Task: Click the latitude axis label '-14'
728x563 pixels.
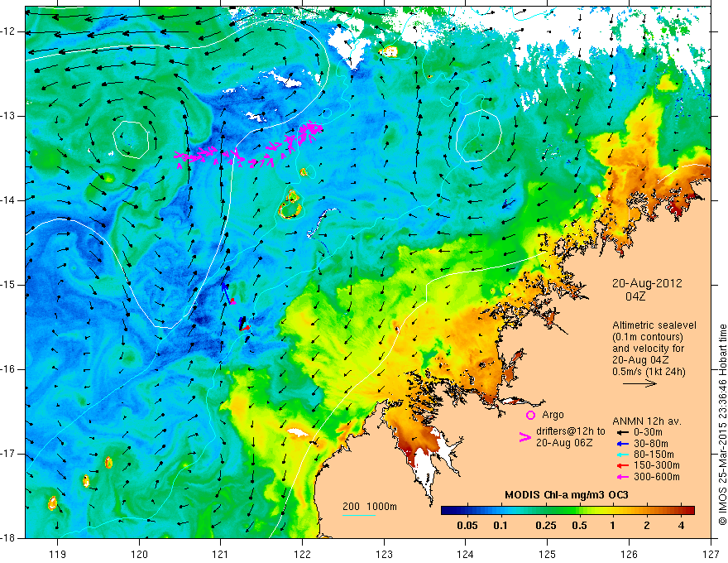Action: [x=8, y=200]
